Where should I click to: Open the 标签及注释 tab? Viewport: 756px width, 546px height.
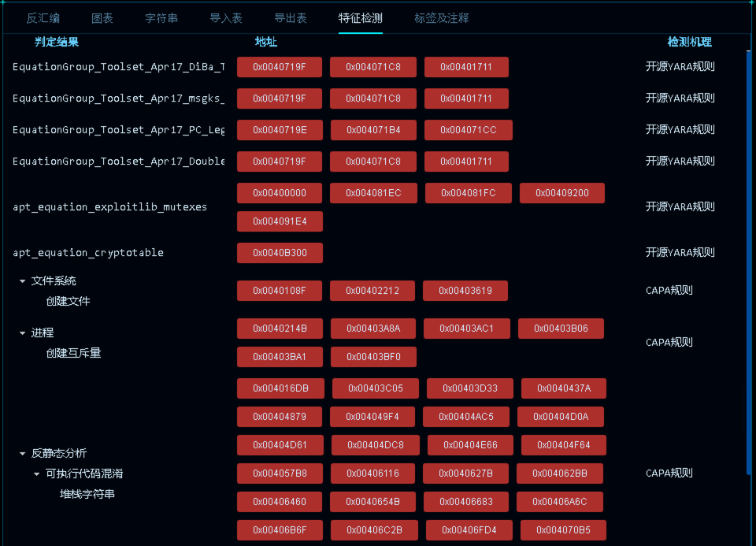click(x=442, y=18)
